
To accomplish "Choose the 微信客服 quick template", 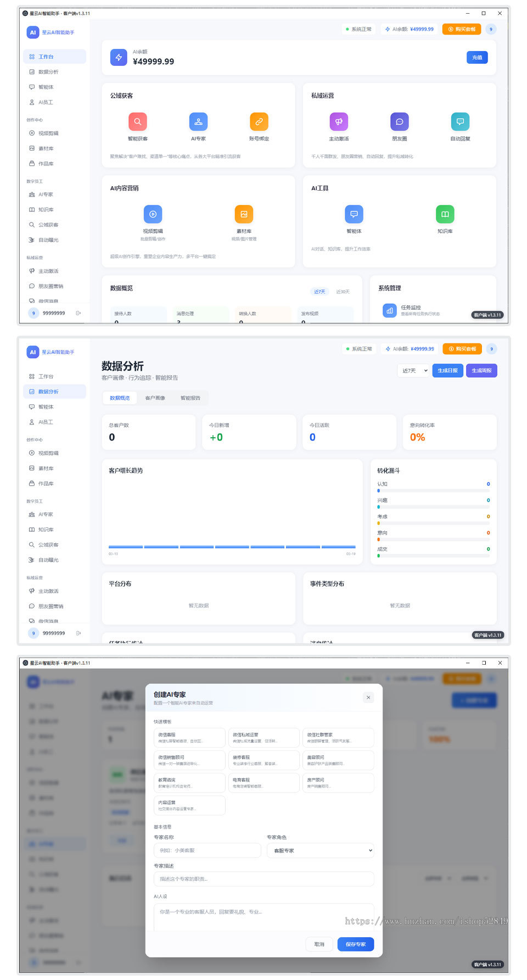I will point(189,738).
